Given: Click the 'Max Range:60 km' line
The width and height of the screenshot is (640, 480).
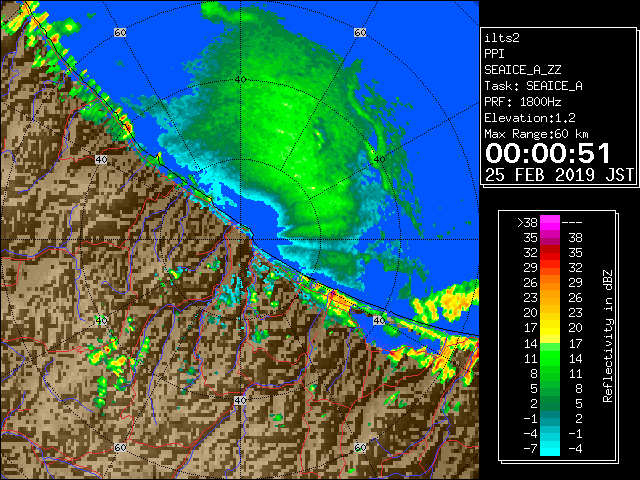Looking at the screenshot, I should (536, 134).
